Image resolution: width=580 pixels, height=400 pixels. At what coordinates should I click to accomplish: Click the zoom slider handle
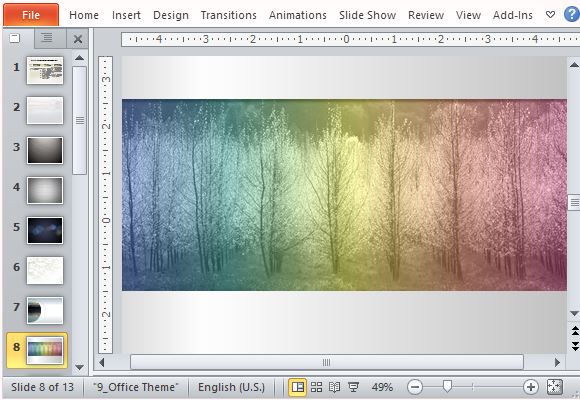(447, 387)
